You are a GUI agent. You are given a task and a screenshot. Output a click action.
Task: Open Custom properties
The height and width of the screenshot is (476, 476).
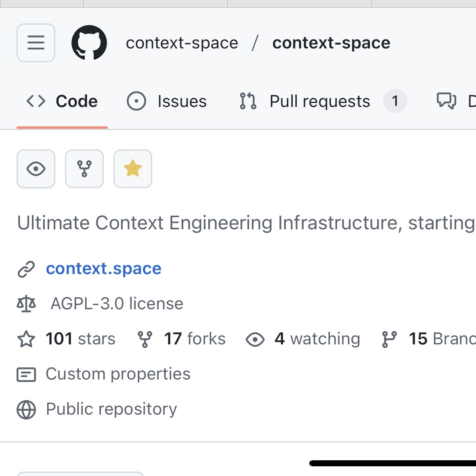118,374
